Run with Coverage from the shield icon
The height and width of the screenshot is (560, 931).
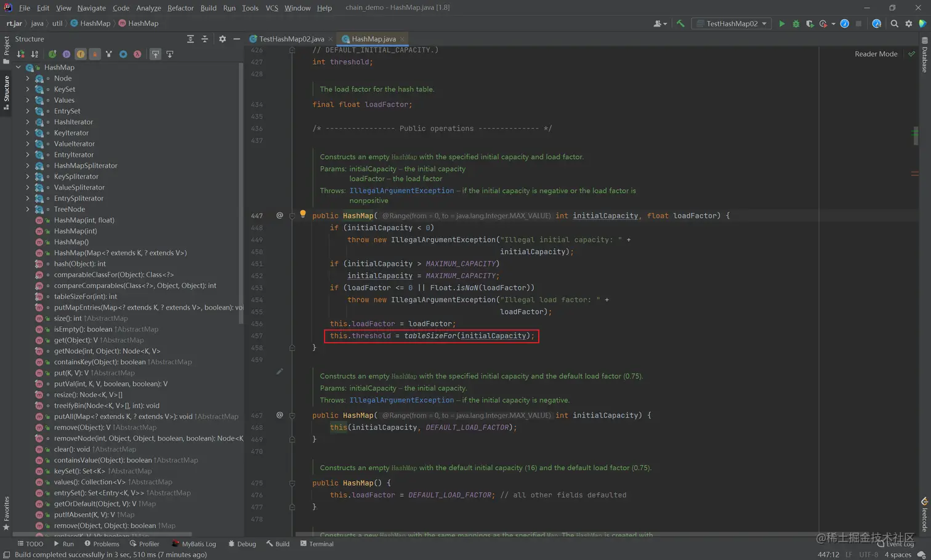tap(810, 23)
